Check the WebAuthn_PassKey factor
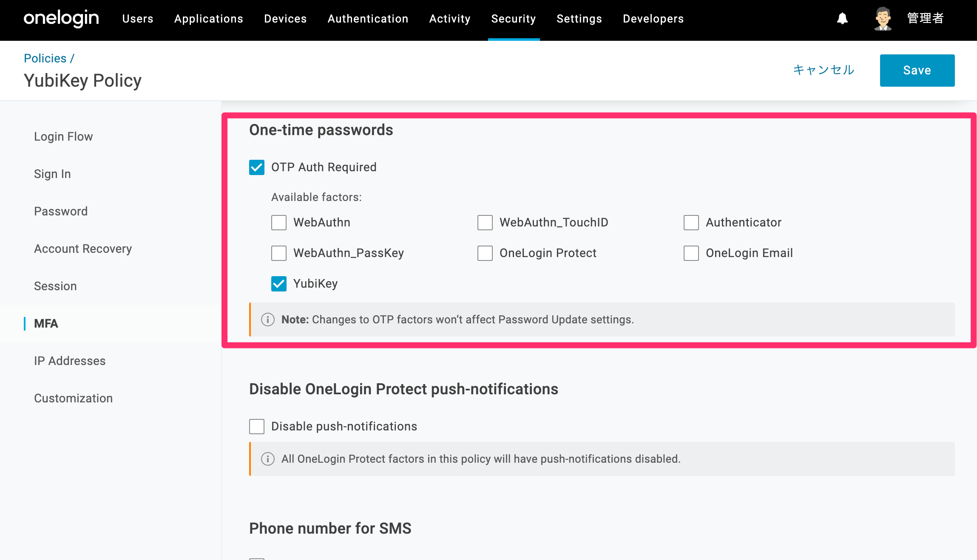 tap(279, 253)
